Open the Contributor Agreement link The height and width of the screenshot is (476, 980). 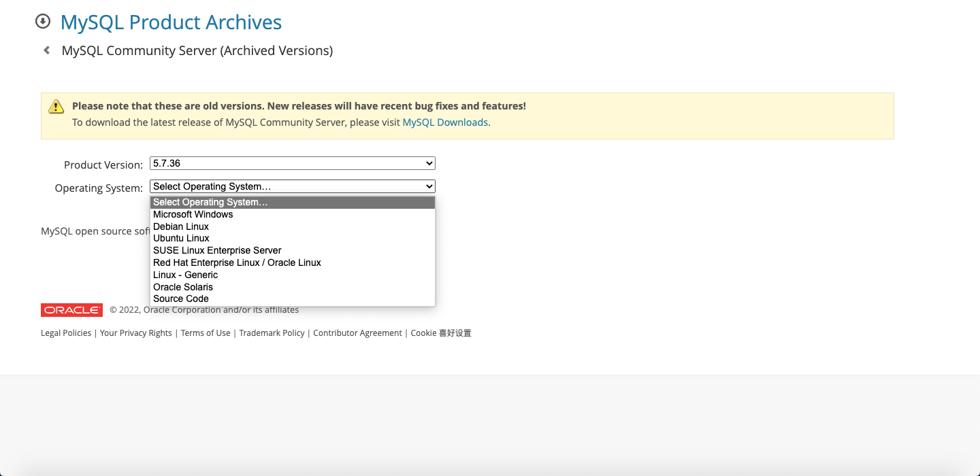tap(357, 333)
